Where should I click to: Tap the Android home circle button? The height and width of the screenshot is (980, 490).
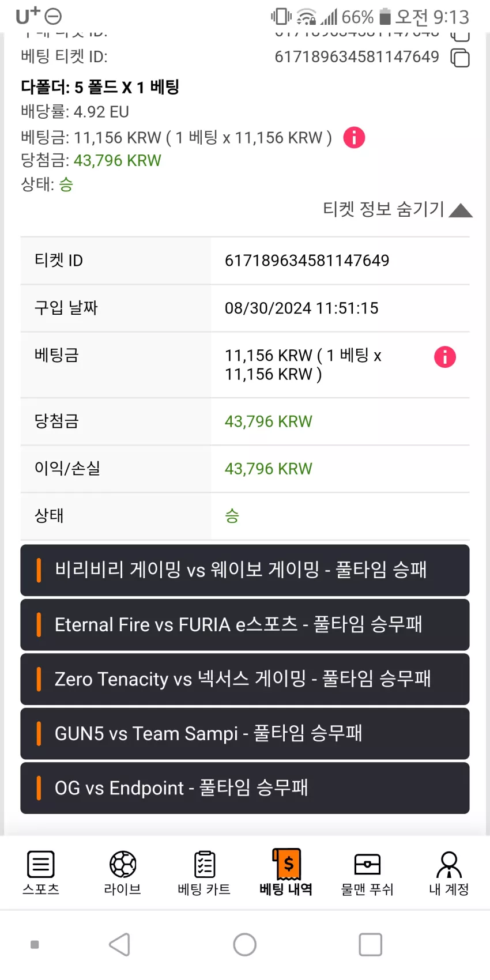tap(245, 945)
